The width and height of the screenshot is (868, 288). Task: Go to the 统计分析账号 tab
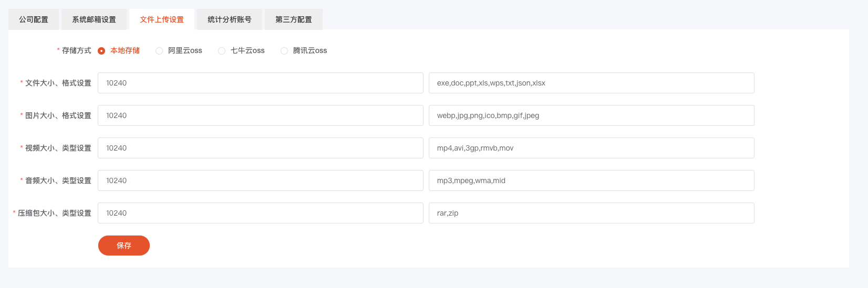tap(230, 19)
